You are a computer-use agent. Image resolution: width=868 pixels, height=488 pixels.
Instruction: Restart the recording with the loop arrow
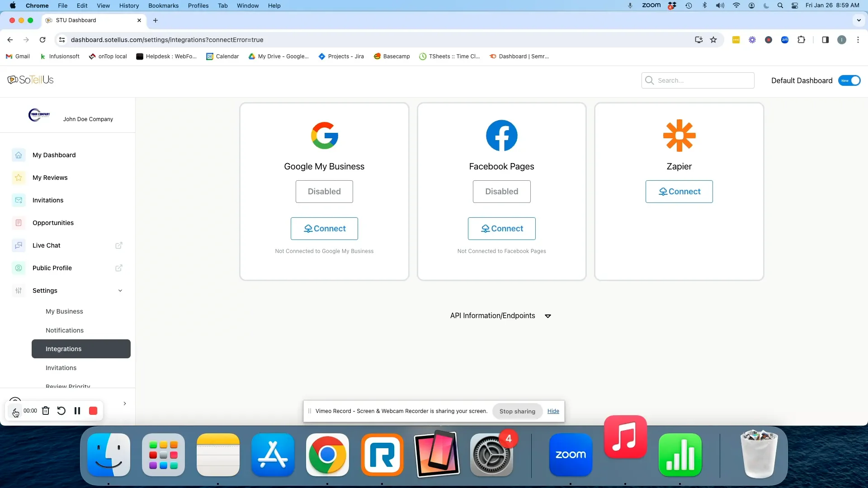[61, 411]
